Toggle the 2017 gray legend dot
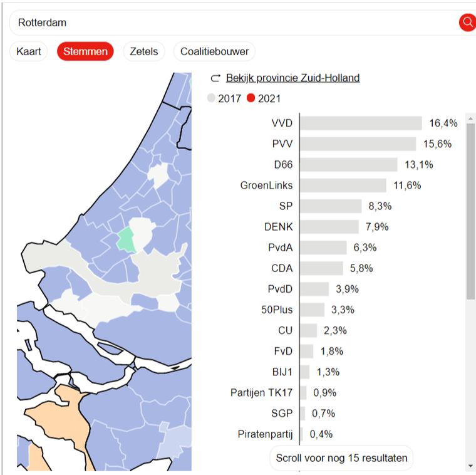476x475 pixels. (x=211, y=98)
